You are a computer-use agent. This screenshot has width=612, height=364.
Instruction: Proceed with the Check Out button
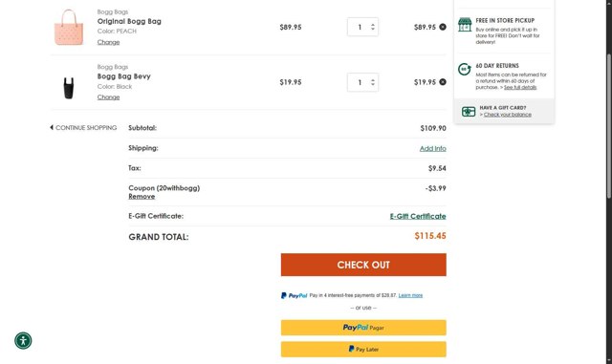(x=363, y=265)
